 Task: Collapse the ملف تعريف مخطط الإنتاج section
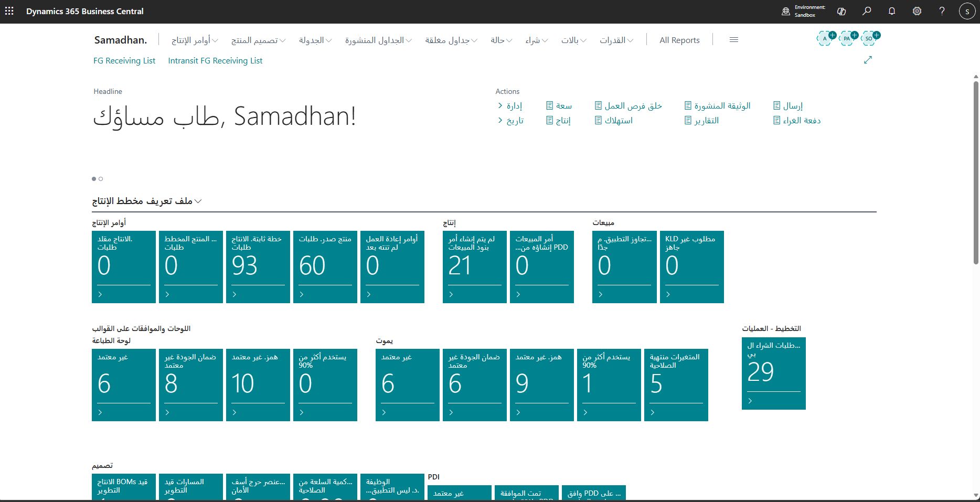(x=147, y=201)
